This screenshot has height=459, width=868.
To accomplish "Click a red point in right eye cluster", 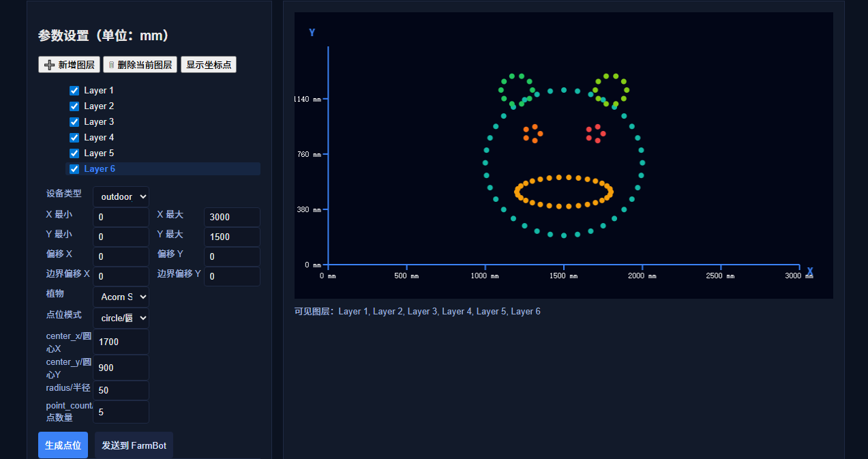I will click(597, 127).
